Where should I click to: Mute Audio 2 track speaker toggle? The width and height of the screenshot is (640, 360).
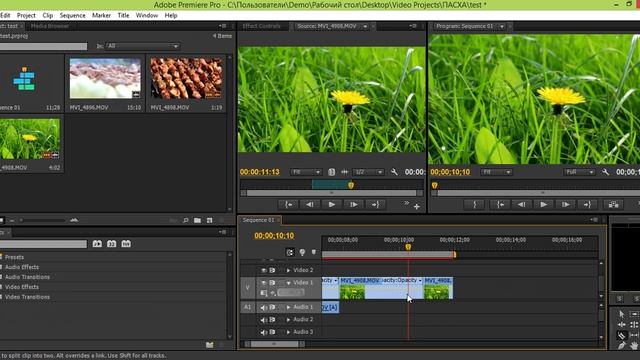point(263,320)
